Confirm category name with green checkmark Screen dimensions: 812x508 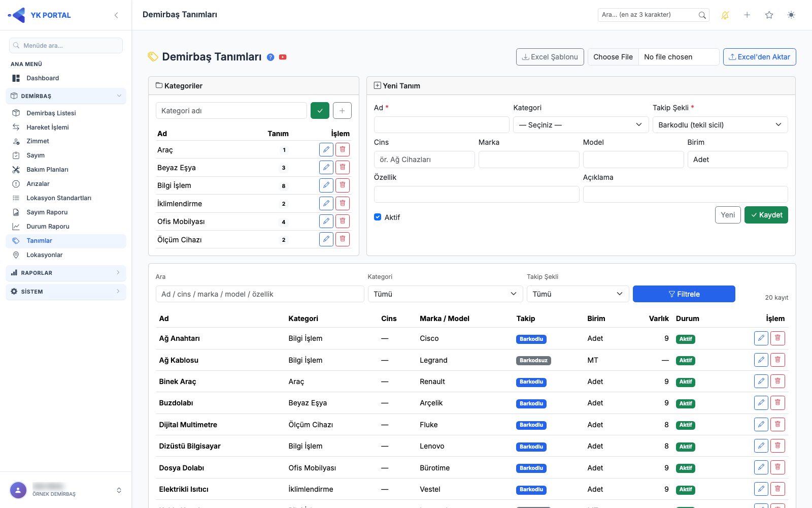320,111
